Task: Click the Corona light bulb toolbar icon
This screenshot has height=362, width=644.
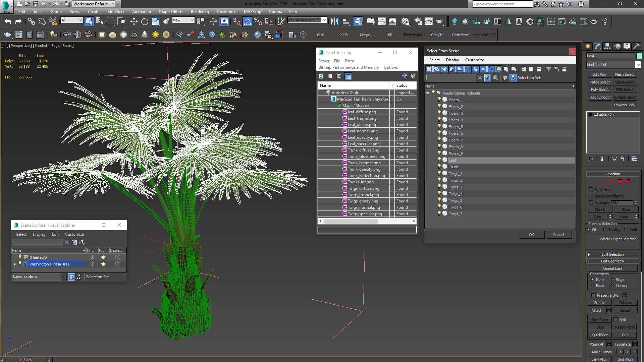Action: pos(454,21)
